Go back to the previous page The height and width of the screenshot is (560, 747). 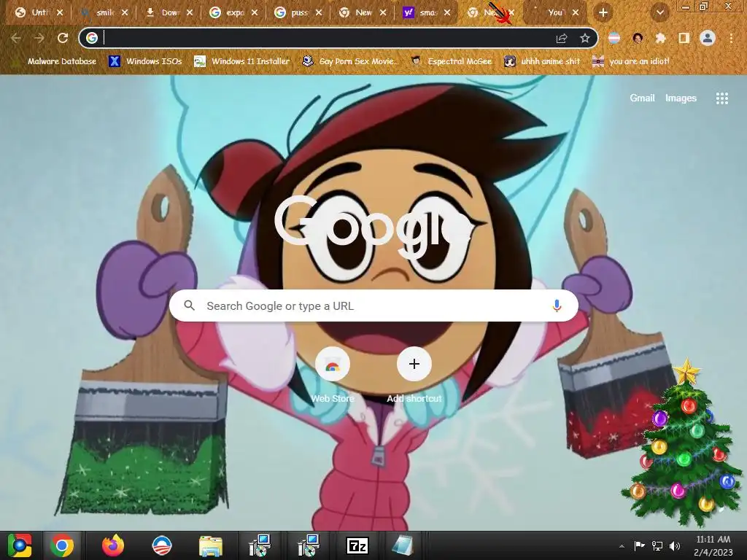click(16, 38)
